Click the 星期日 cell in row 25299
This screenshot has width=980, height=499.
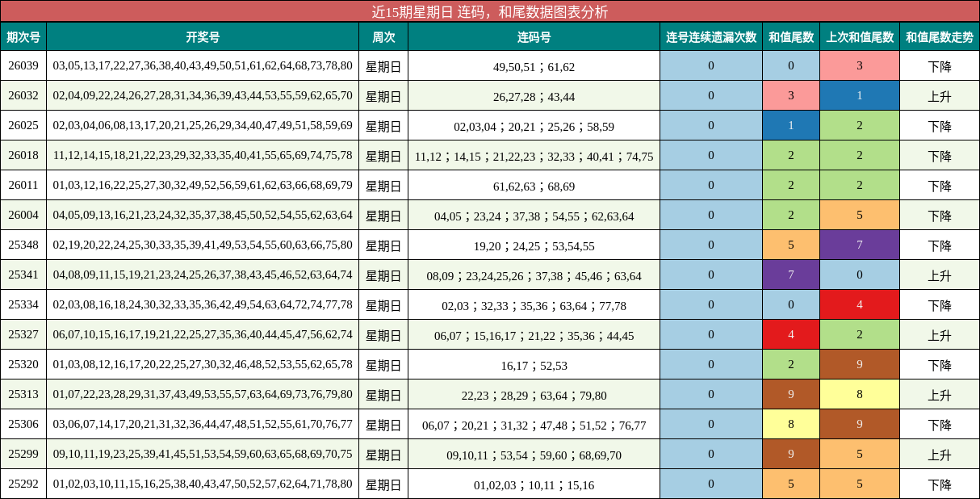point(383,455)
